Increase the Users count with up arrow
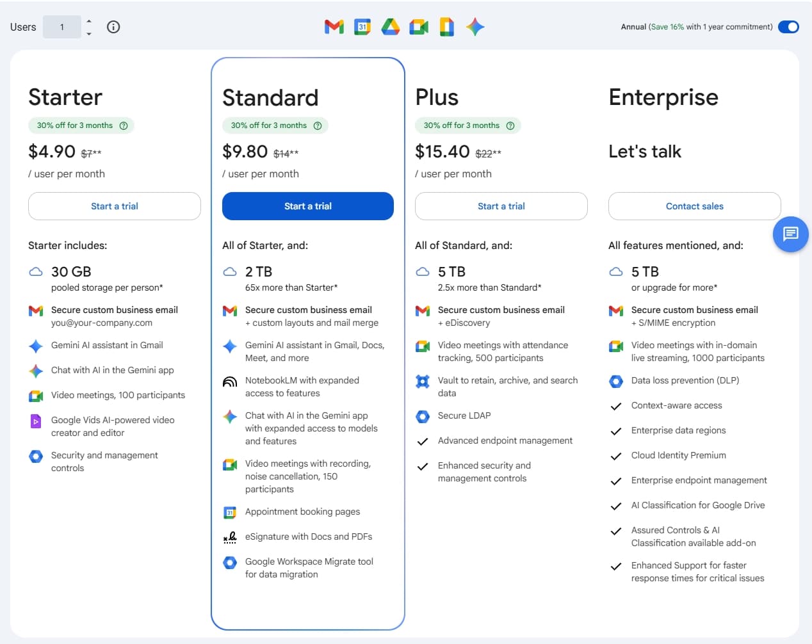The image size is (812, 644). tap(89, 21)
